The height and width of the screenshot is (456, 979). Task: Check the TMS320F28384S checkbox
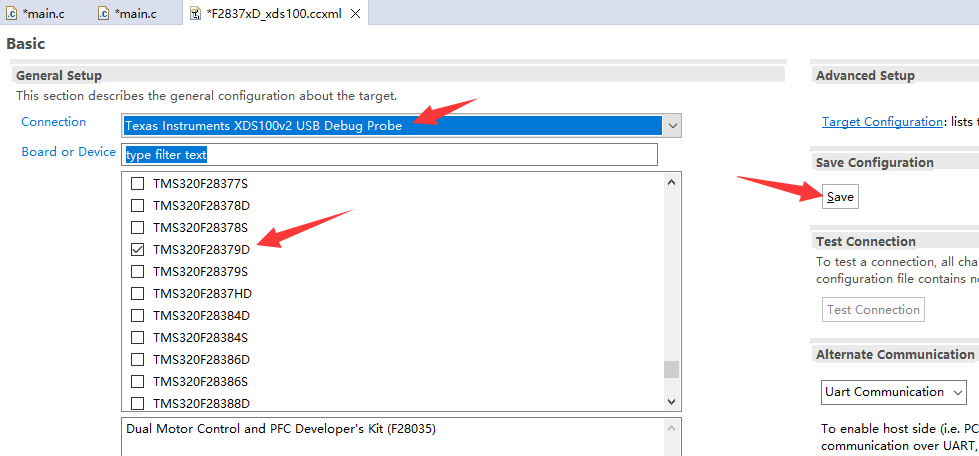click(x=137, y=338)
